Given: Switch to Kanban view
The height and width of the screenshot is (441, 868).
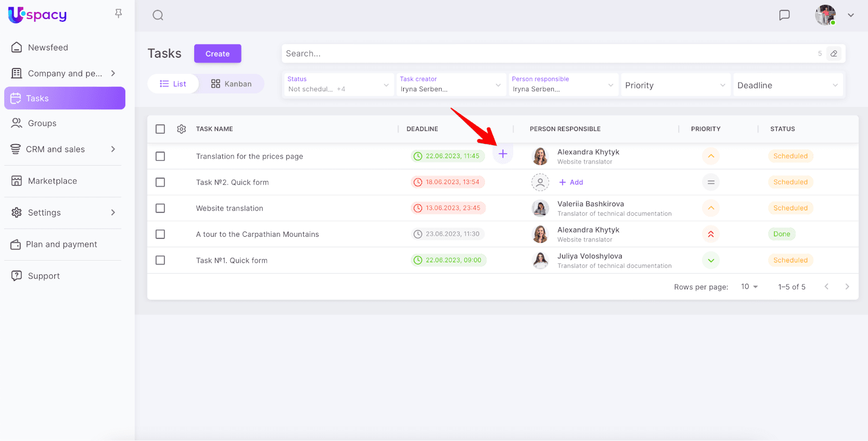Looking at the screenshot, I should tap(231, 84).
